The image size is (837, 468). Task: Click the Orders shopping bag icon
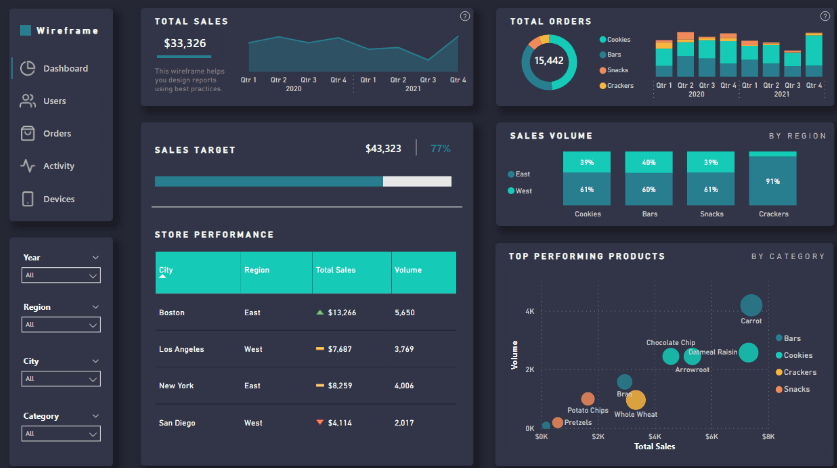[28, 133]
